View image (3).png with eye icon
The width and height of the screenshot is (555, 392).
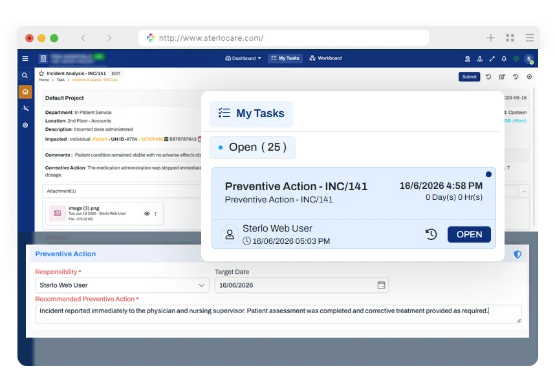(147, 213)
